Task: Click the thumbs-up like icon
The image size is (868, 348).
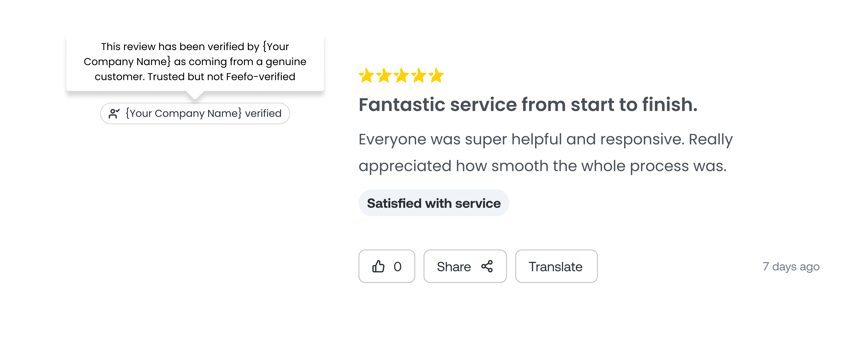Action: (x=378, y=266)
